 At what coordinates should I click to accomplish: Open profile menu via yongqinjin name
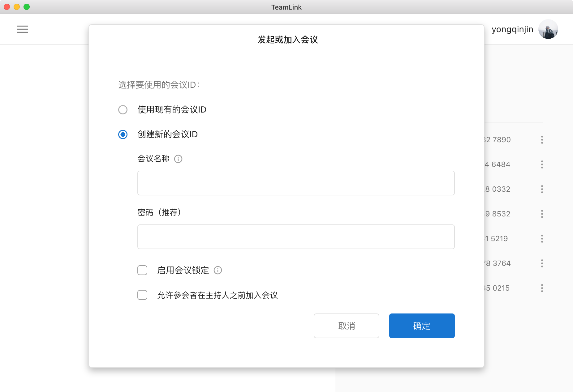click(512, 29)
